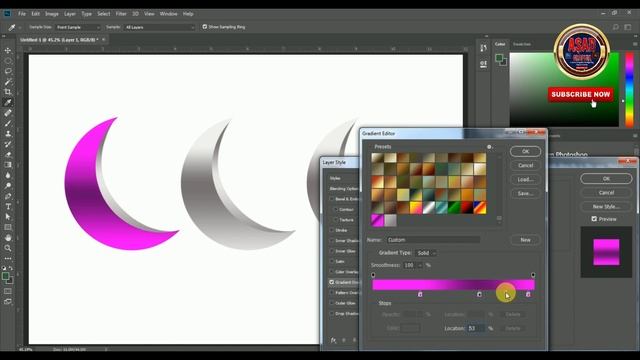Select the Blur tool
Image resolution: width=640 pixels, height=360 pixels.
(8, 175)
